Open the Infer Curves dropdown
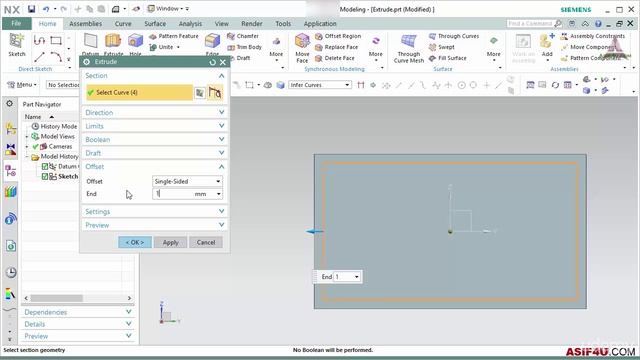The height and width of the screenshot is (360, 640). coord(320,85)
